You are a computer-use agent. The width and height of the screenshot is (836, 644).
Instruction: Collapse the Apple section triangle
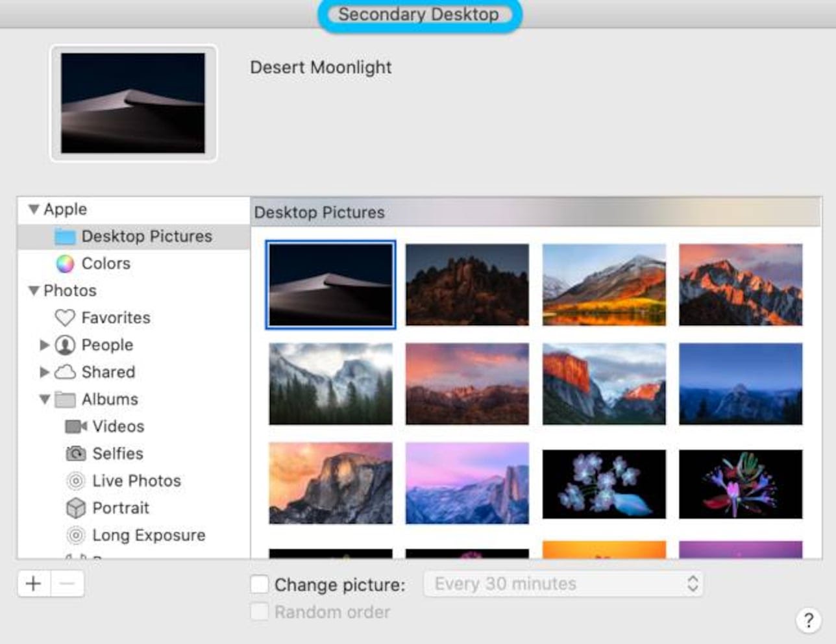34,209
